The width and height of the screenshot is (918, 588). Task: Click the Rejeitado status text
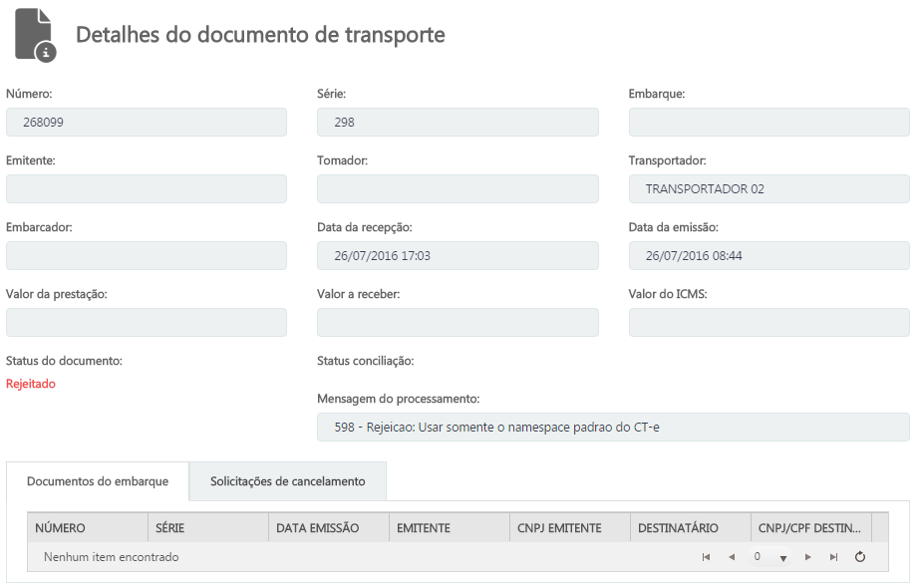click(31, 384)
